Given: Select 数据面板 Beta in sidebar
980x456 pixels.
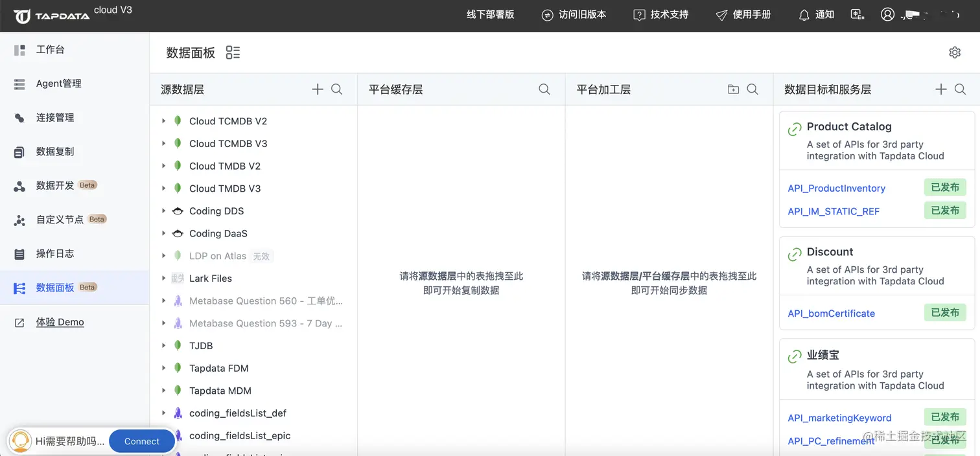Looking at the screenshot, I should coord(75,288).
